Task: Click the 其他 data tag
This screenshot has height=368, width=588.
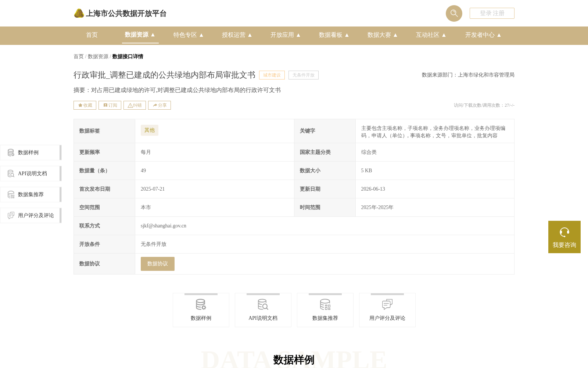Action: (150, 130)
